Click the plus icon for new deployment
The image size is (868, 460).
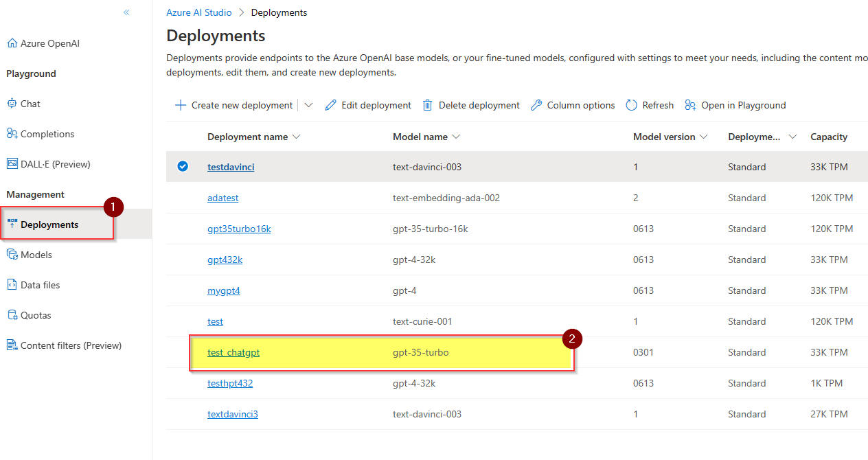pos(181,105)
